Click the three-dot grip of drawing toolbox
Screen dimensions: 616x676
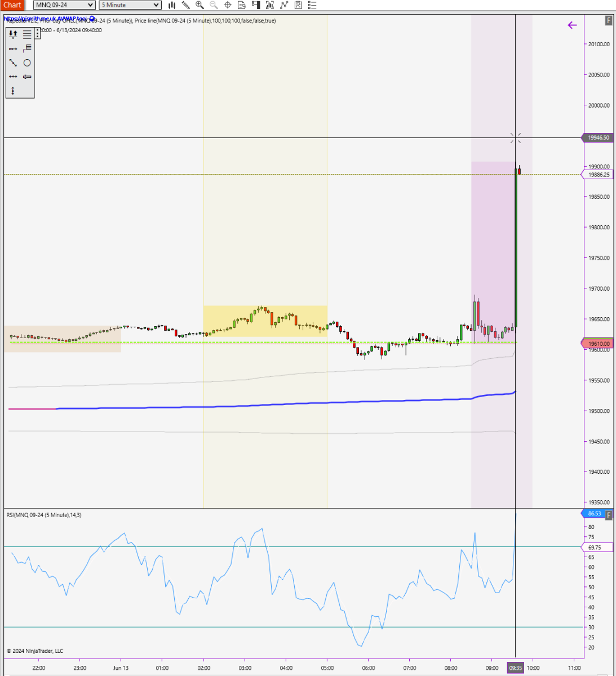pos(38,34)
